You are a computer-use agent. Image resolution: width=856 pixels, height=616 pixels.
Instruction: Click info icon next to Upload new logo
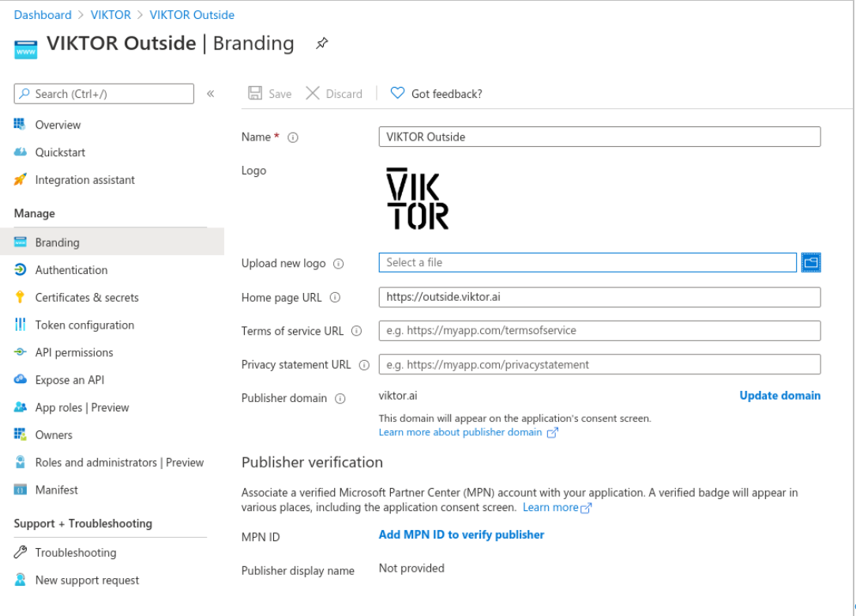pyautogui.click(x=339, y=264)
